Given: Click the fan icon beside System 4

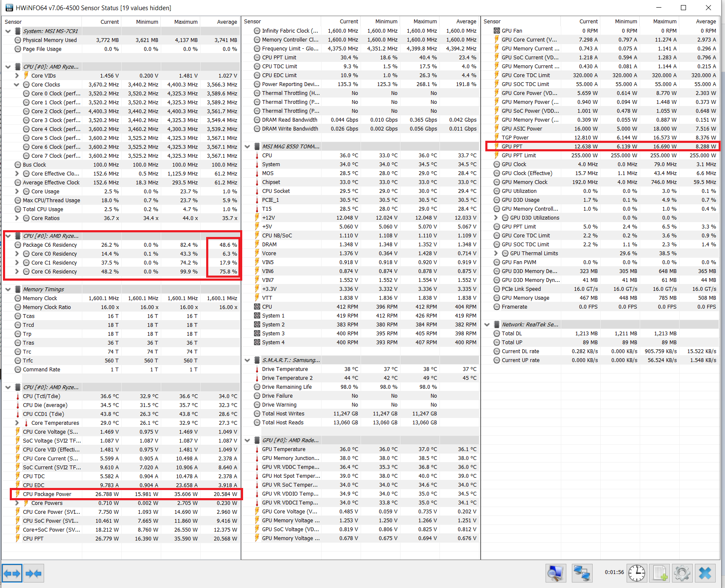Looking at the screenshot, I should (257, 342).
